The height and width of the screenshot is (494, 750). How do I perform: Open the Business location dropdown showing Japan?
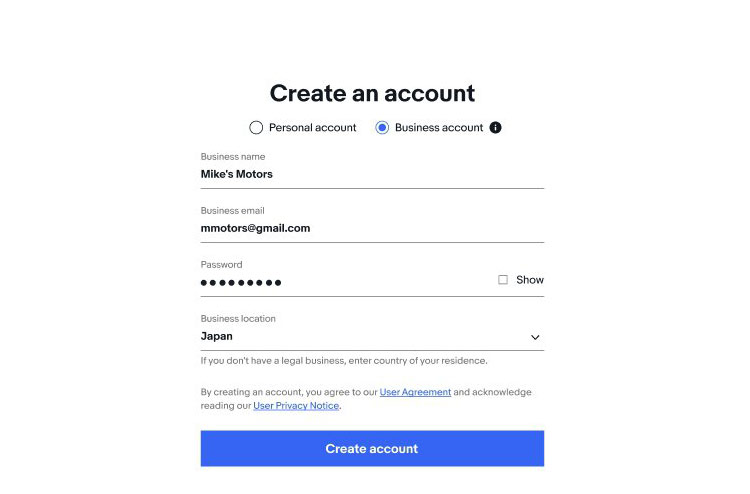[372, 337]
